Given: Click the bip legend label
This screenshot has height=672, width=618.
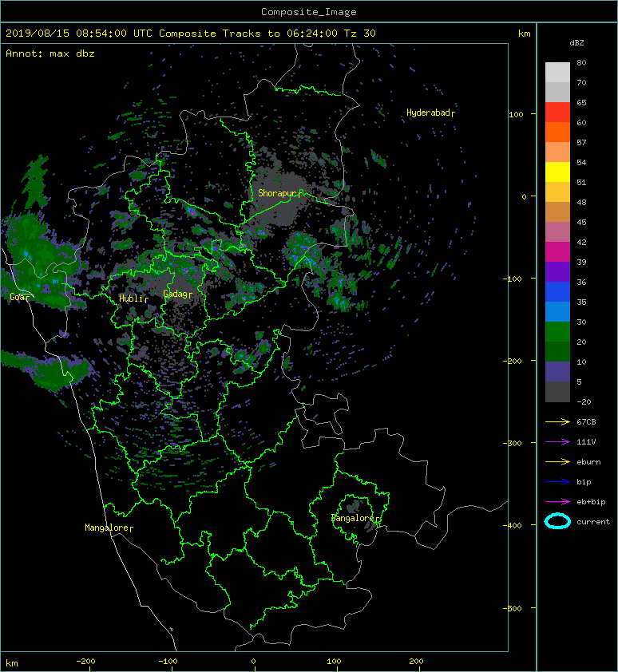Looking at the screenshot, I should coord(584,482).
